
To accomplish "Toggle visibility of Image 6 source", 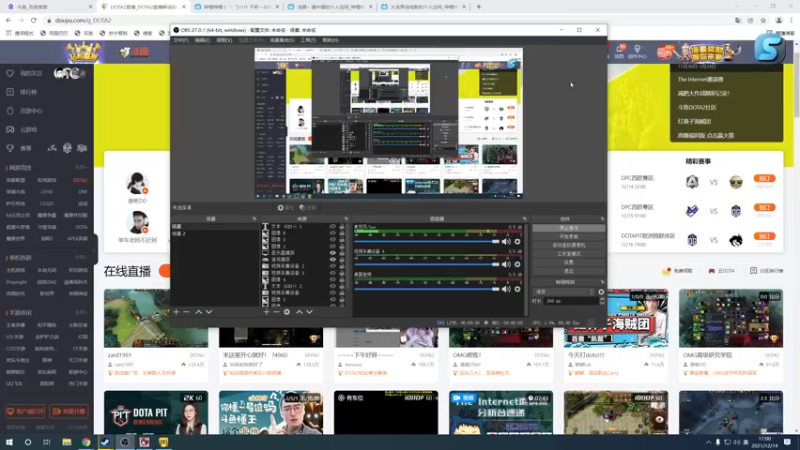I will pyautogui.click(x=333, y=233).
